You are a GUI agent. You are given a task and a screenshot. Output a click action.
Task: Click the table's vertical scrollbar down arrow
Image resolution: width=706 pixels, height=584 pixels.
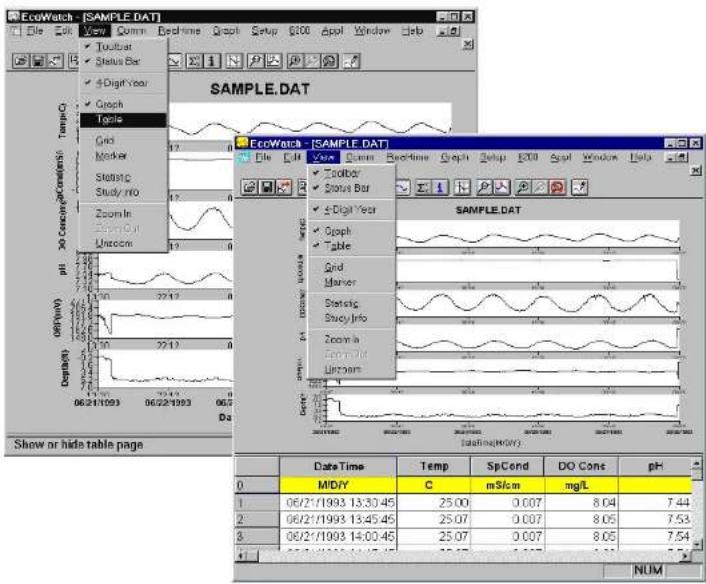pos(697,543)
